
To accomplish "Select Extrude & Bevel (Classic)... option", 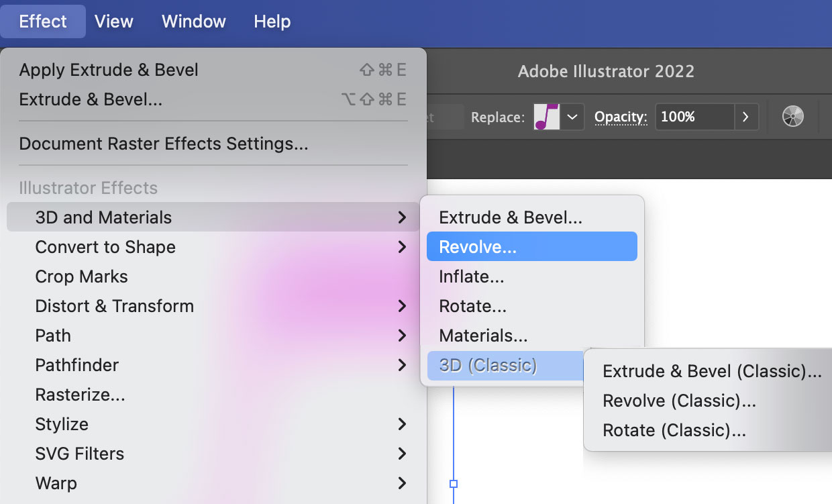I will click(712, 371).
